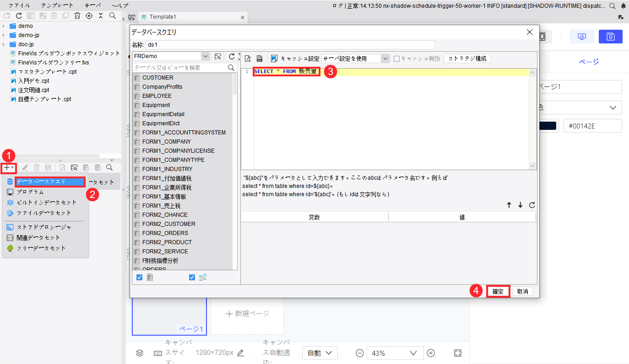
Task: Open the テンプレート menu
Action: [57, 5]
